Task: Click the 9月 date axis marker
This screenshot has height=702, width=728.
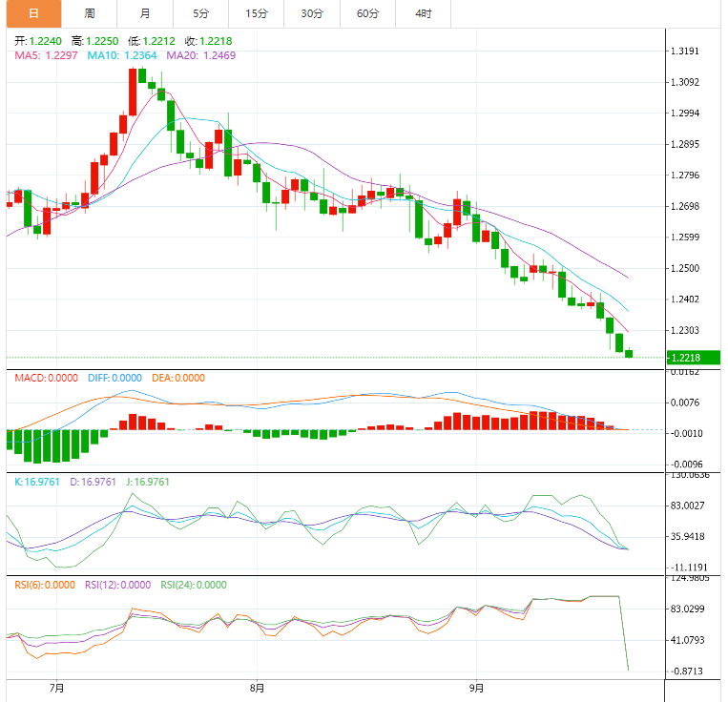Action: (x=477, y=687)
